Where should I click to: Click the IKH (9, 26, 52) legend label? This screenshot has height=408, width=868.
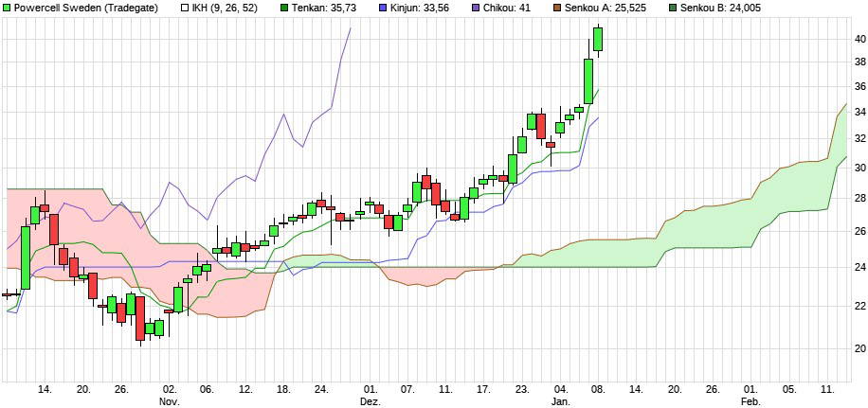coord(226,8)
